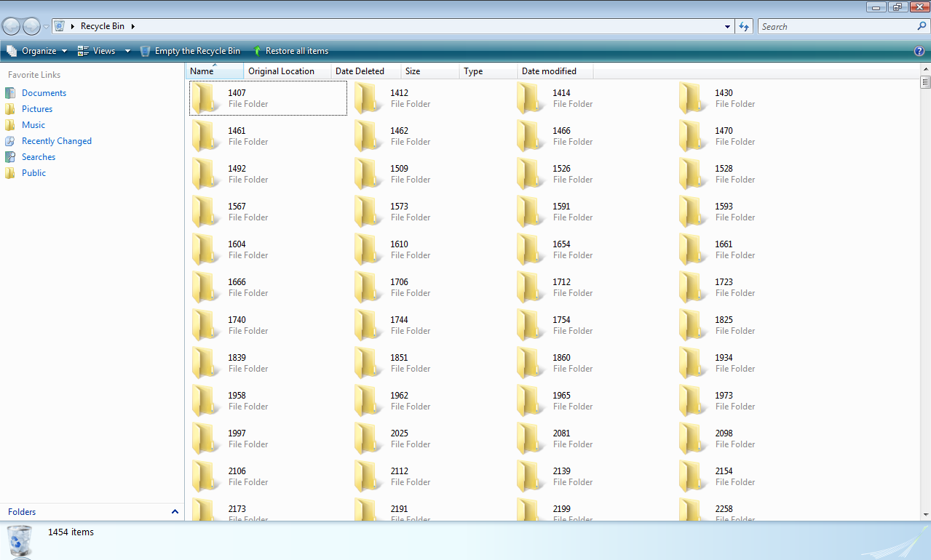Open the address bar history dropdown
Screen dimensions: 931x560
[726, 26]
